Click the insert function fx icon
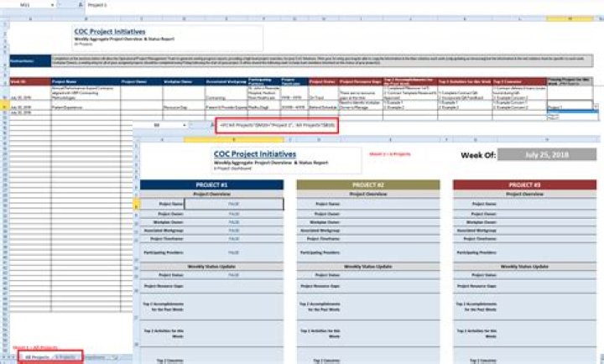604x364 pixels. [x=81, y=5]
